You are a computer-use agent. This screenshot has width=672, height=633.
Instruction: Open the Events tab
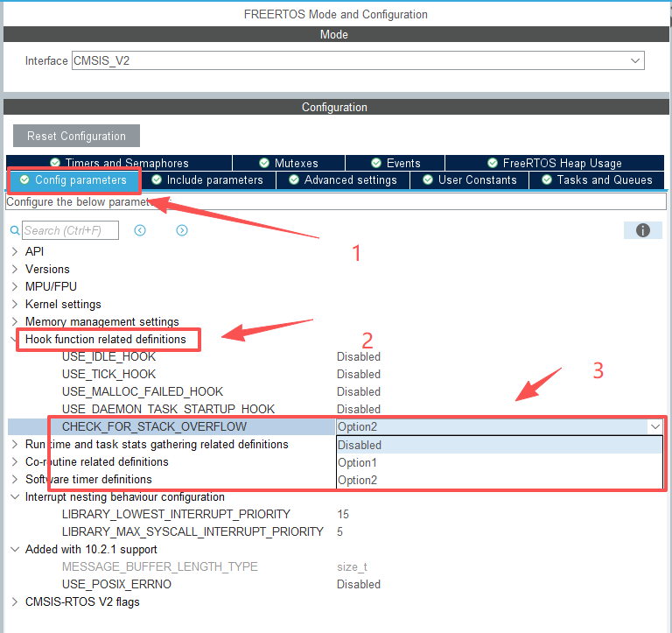click(x=395, y=163)
